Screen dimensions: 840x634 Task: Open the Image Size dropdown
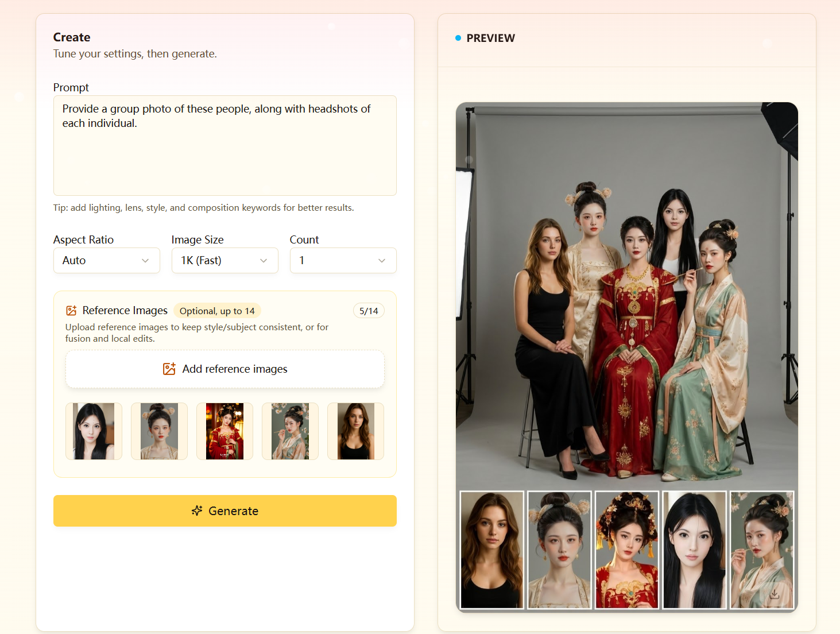224,260
